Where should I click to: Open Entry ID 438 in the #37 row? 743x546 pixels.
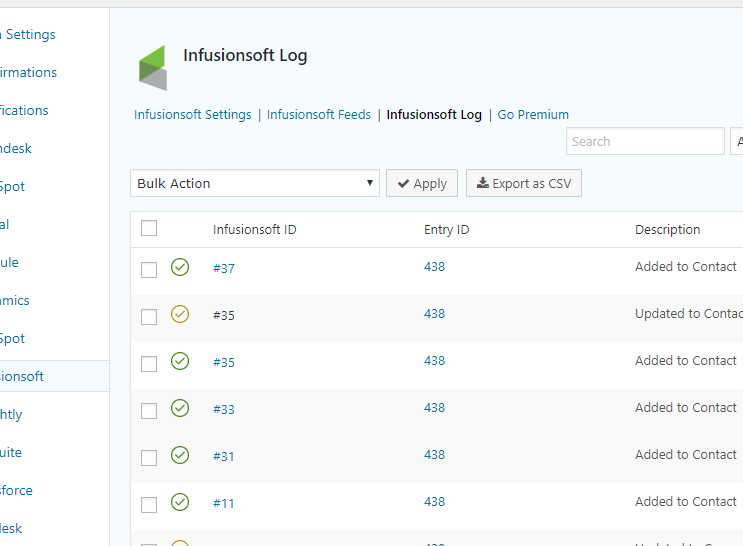point(434,267)
